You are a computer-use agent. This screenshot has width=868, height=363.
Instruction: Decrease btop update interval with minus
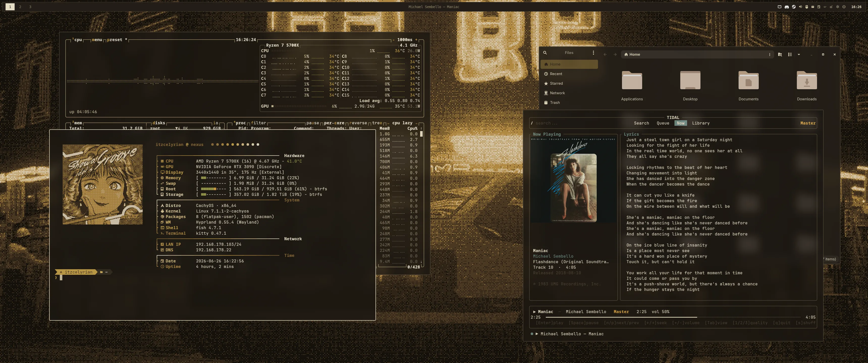[393, 40]
